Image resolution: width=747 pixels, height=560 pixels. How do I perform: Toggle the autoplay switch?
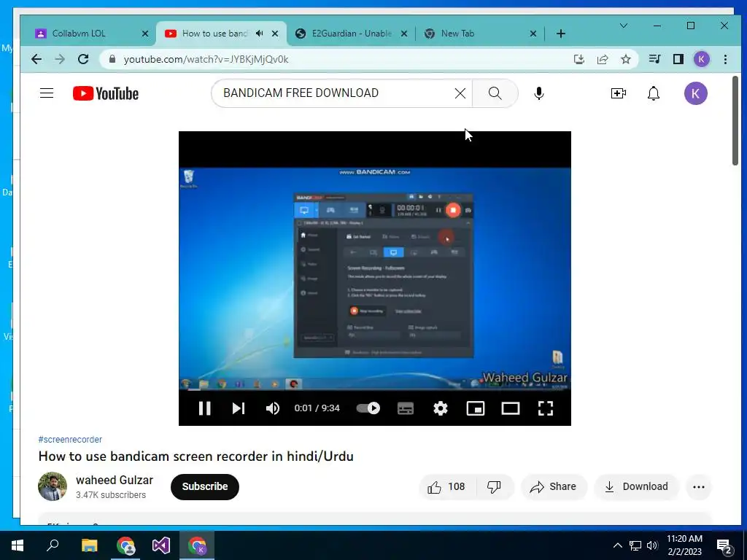tap(368, 408)
